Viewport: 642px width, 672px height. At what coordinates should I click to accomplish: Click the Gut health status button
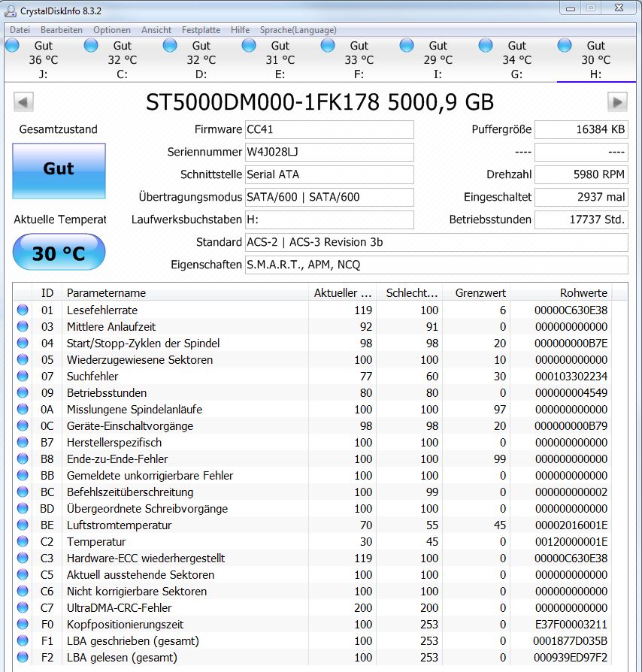point(59,171)
